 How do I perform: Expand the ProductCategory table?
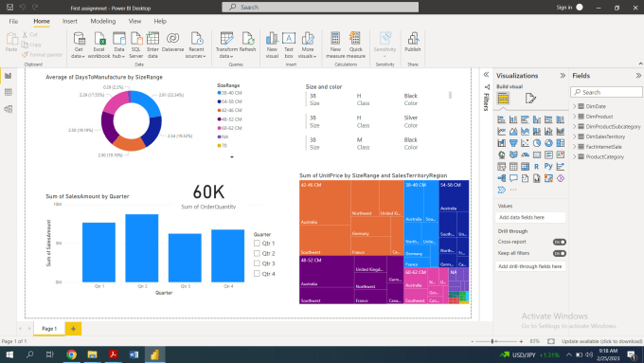(x=575, y=156)
